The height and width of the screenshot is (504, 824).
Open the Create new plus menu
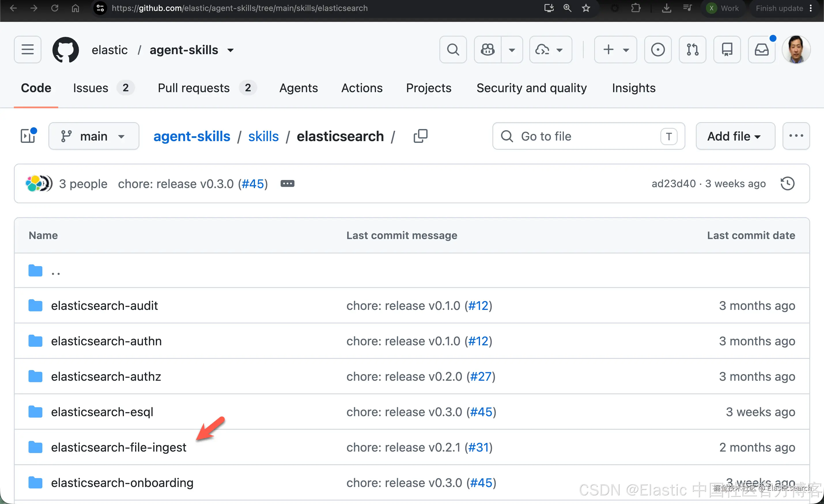[x=615, y=50]
